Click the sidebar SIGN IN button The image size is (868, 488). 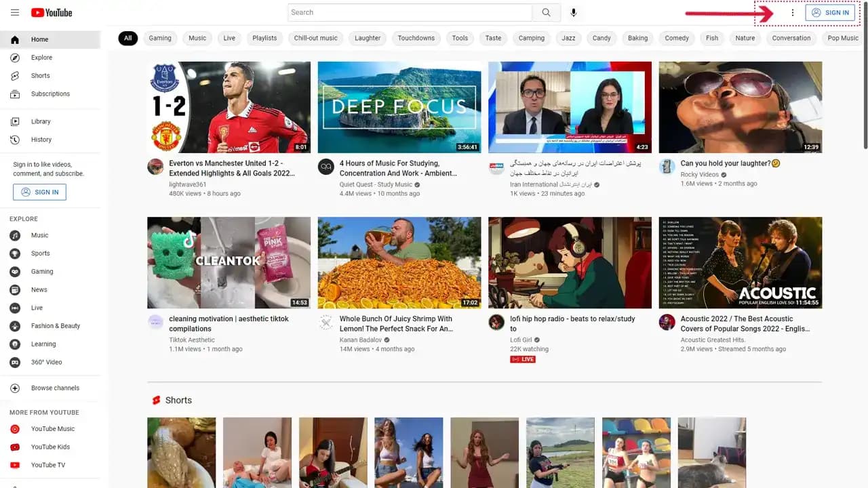[x=39, y=192]
